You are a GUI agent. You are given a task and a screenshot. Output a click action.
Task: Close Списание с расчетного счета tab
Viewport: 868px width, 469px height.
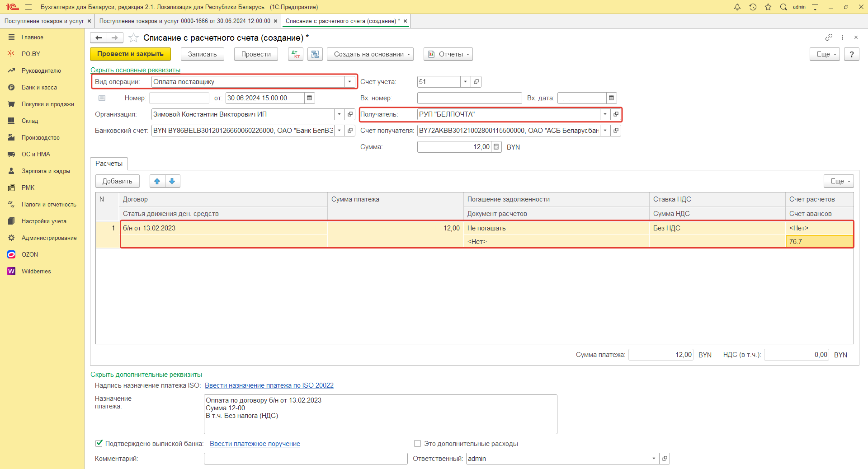[405, 21]
